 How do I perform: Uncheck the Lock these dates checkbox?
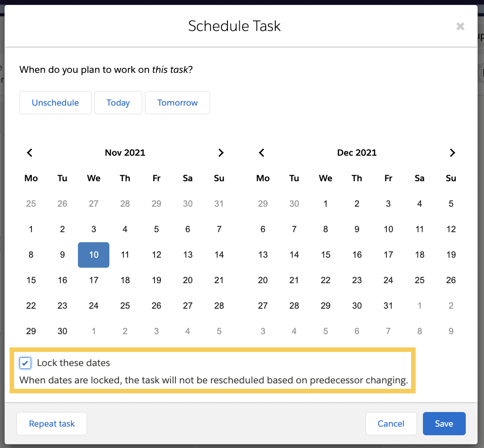coord(26,363)
